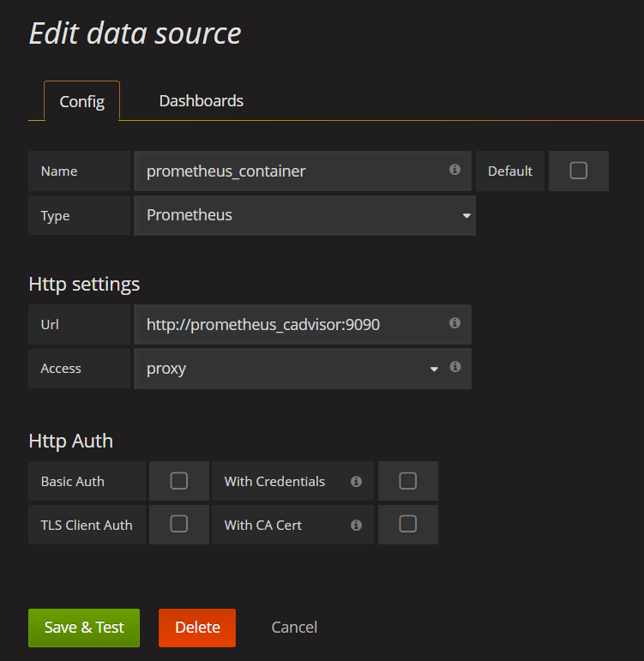
Task: Focus the Name field containing prometheus_container
Action: [292, 171]
